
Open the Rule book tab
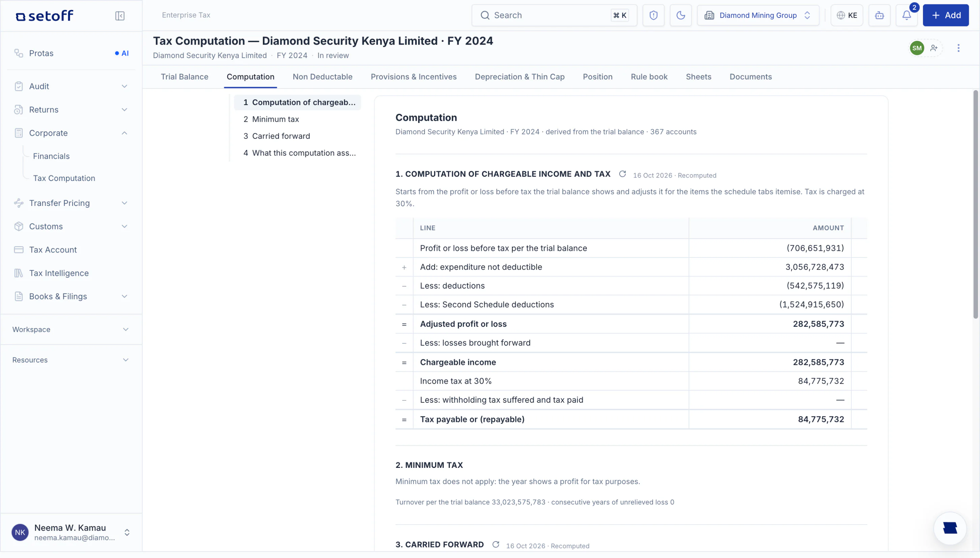pyautogui.click(x=649, y=77)
